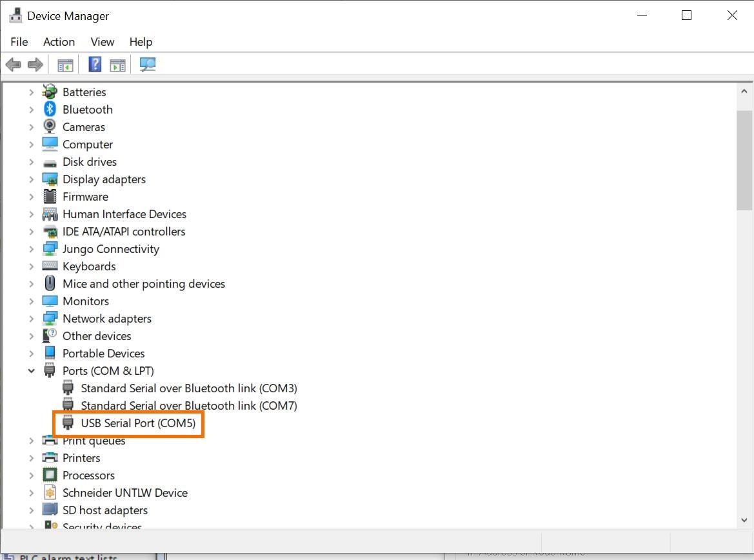Select the Schneider UNTLW Device entry
This screenshot has width=754, height=560.
click(125, 492)
